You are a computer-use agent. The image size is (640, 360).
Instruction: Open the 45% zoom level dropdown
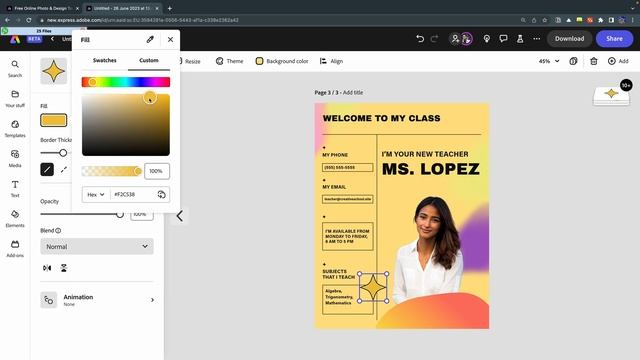point(549,61)
